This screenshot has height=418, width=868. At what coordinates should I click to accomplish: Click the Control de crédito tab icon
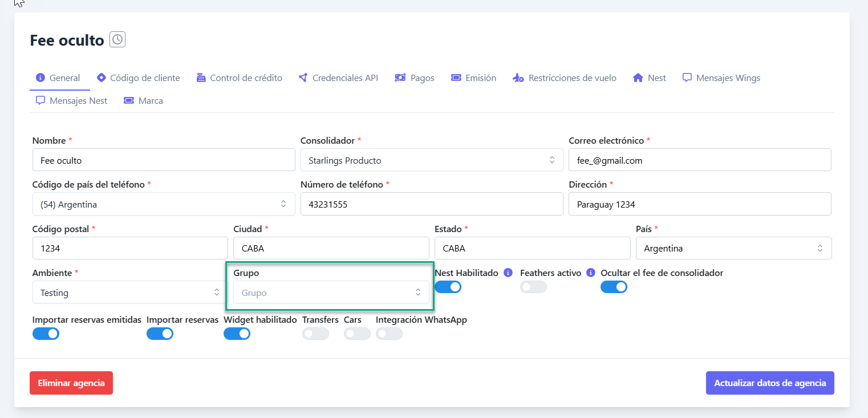tap(201, 78)
